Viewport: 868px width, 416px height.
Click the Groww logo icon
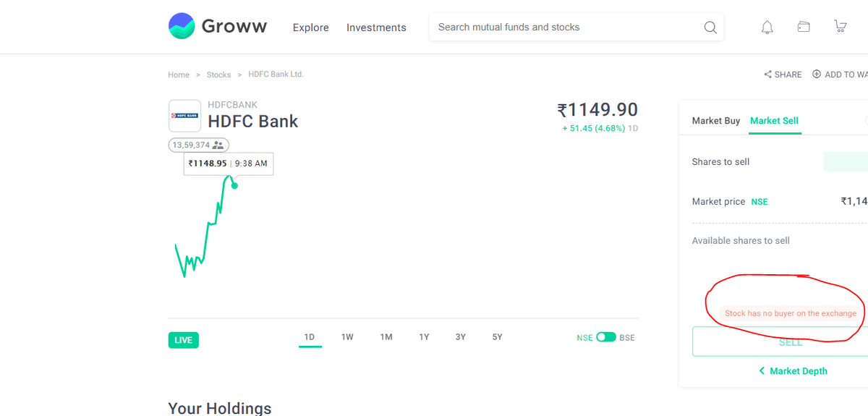(182, 26)
